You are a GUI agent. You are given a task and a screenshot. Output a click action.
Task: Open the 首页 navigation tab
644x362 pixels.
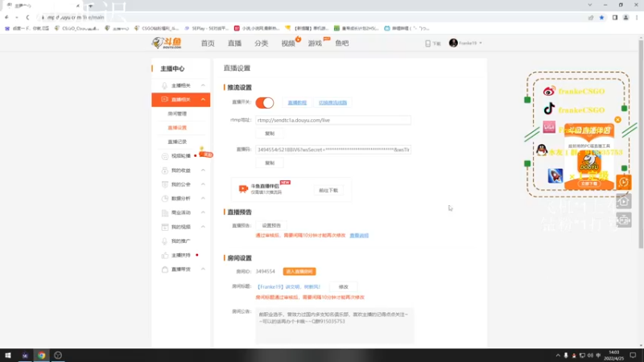point(208,43)
